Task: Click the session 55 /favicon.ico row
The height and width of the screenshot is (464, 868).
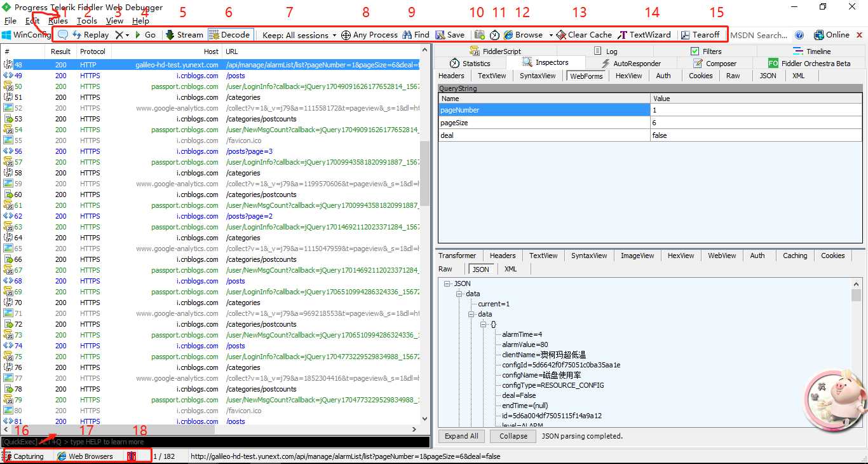Action: point(212,140)
